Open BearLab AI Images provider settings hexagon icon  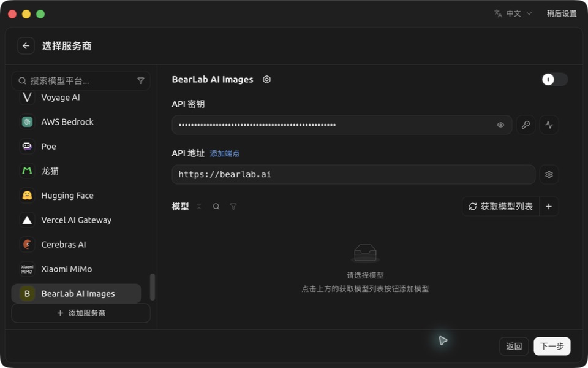pyautogui.click(x=266, y=80)
